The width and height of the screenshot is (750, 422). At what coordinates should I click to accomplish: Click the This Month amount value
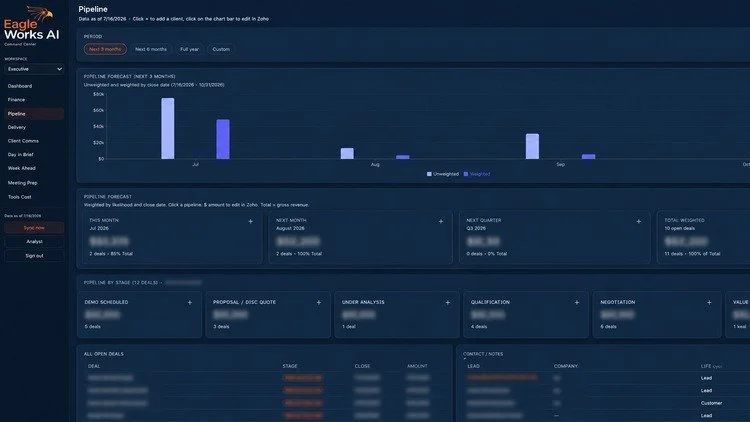click(x=109, y=241)
